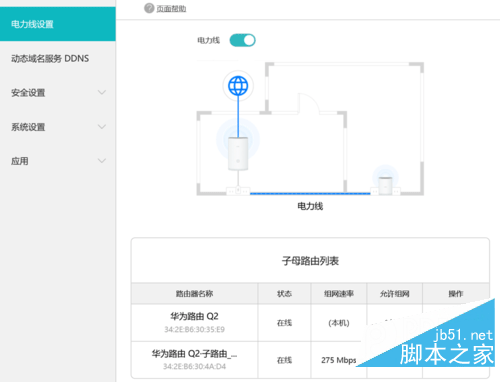Click the 组网速率 column header
500x382 pixels.
pos(339,294)
